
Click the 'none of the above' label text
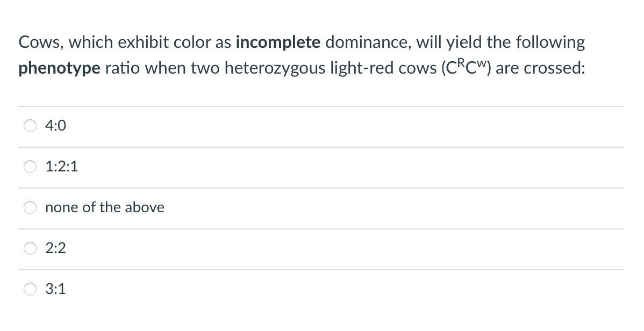[x=105, y=207]
